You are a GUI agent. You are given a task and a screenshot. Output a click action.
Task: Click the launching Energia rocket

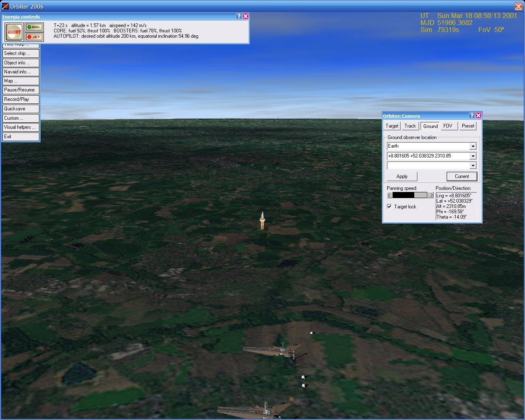click(x=262, y=221)
